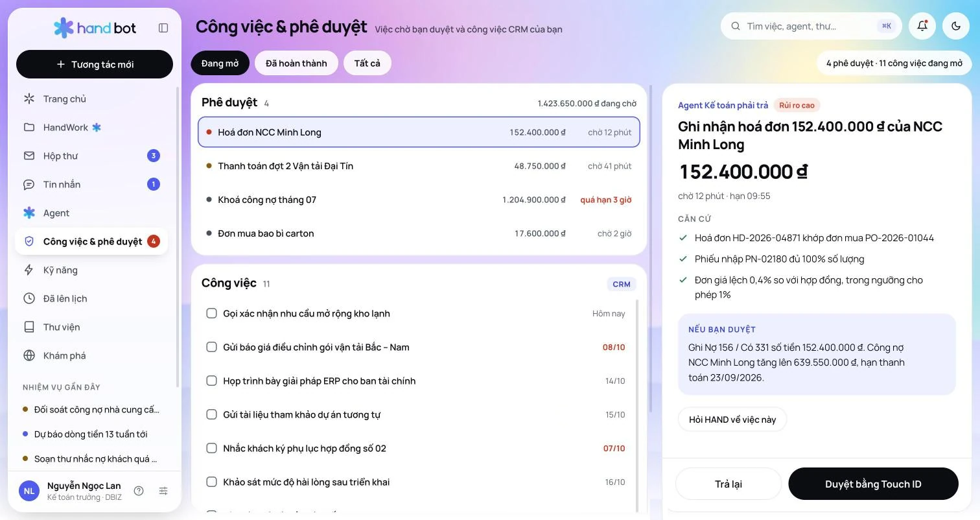Click Hỏi HAND về việc này

732,420
